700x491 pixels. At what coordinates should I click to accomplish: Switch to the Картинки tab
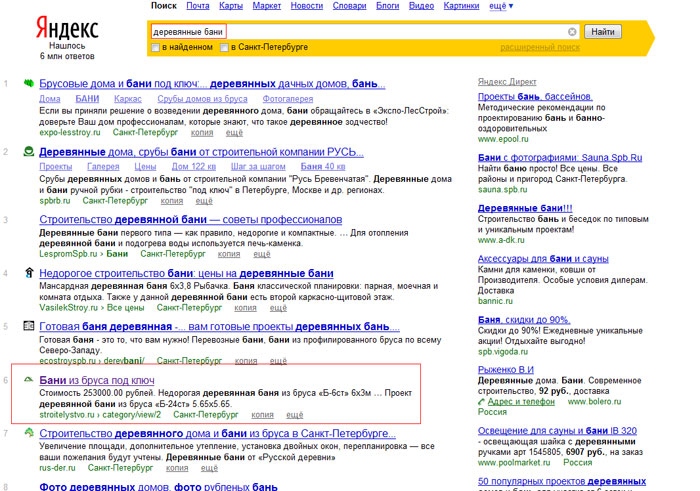coord(461,6)
